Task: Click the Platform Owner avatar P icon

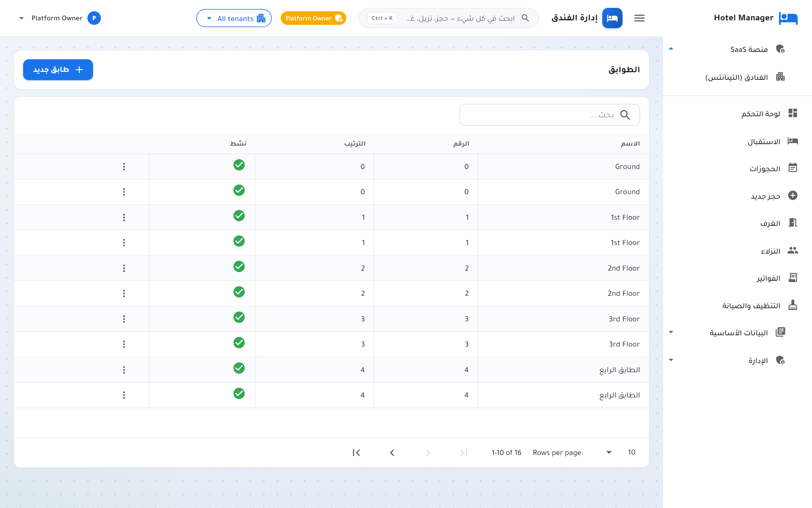Action: point(94,18)
